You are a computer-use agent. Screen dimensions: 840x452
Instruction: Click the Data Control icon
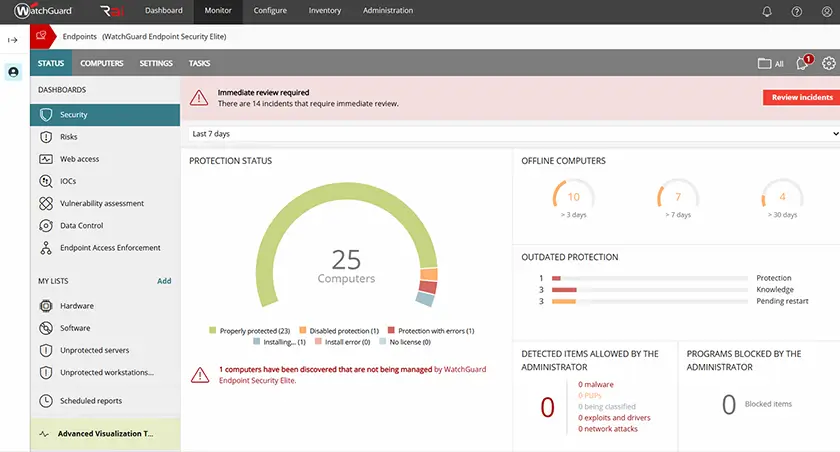coord(46,226)
